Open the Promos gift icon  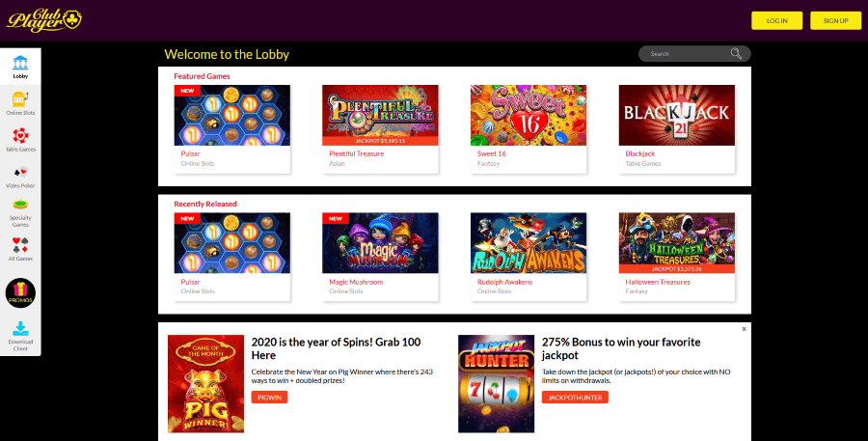(x=20, y=293)
